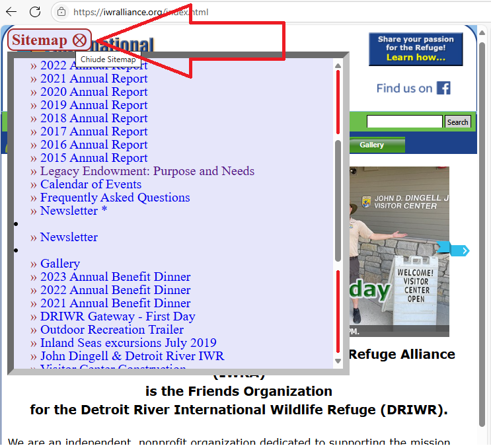
Task: Click the sitemap panel scroll-up arrow
Action: 338,65
